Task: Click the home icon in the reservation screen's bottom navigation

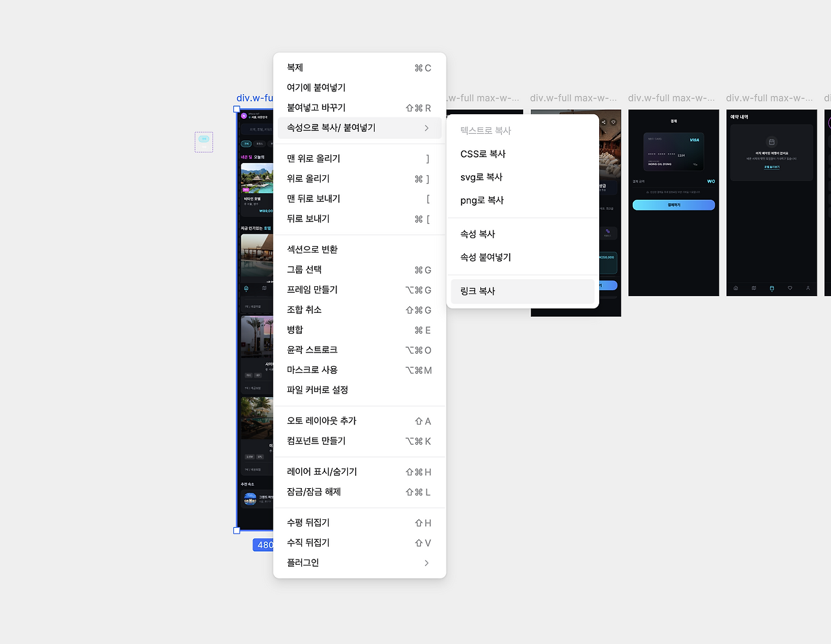Action: 736,288
